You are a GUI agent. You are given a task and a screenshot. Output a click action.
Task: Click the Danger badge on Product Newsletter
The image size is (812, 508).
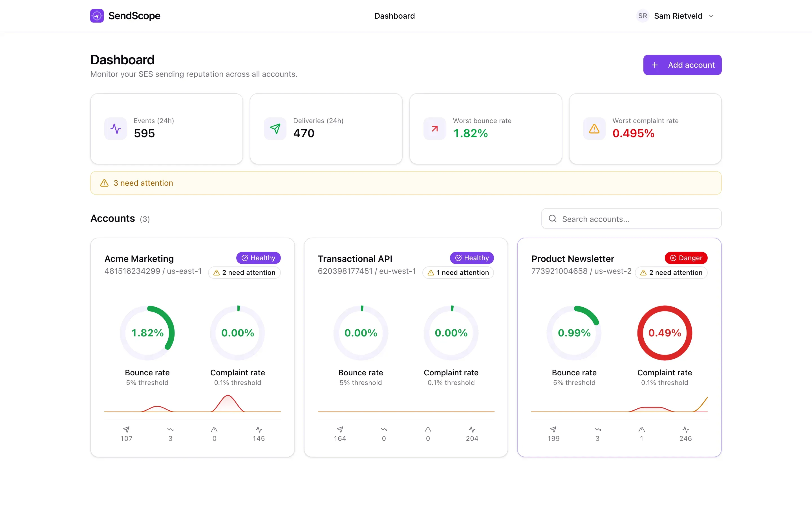(686, 258)
